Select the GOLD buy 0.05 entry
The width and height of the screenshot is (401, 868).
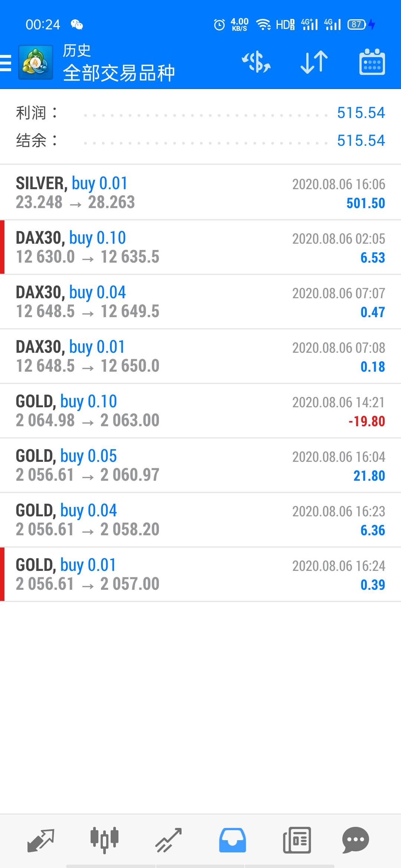click(200, 465)
